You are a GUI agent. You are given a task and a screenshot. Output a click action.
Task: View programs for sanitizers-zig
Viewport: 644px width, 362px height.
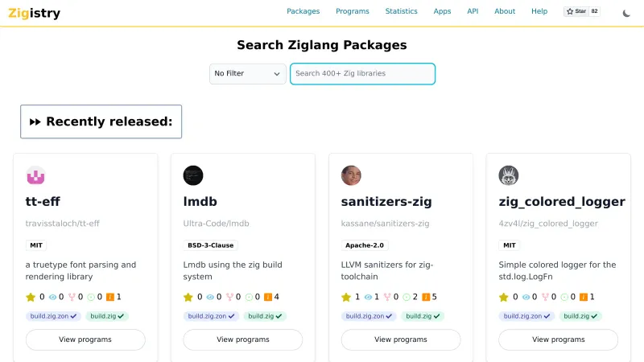point(400,339)
